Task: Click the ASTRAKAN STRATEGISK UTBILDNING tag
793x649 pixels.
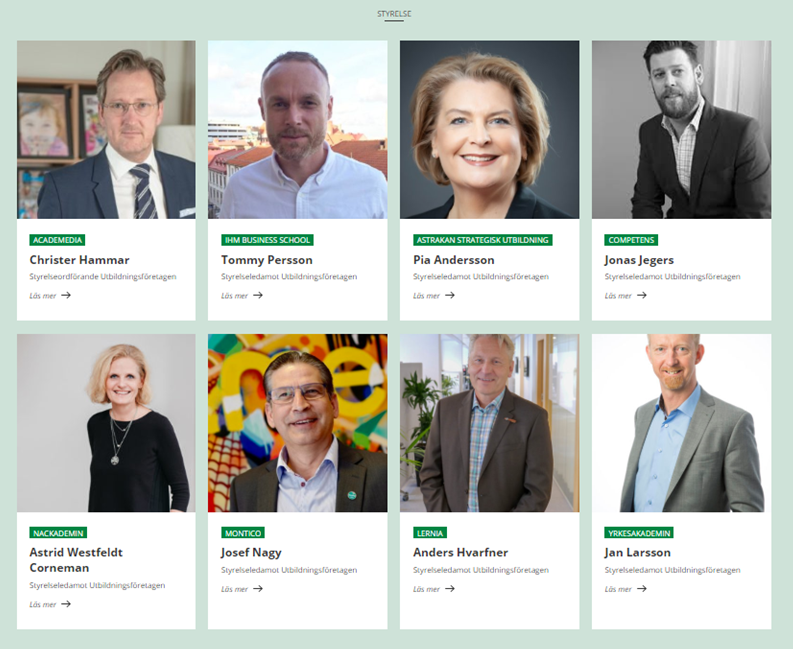Action: [x=482, y=240]
